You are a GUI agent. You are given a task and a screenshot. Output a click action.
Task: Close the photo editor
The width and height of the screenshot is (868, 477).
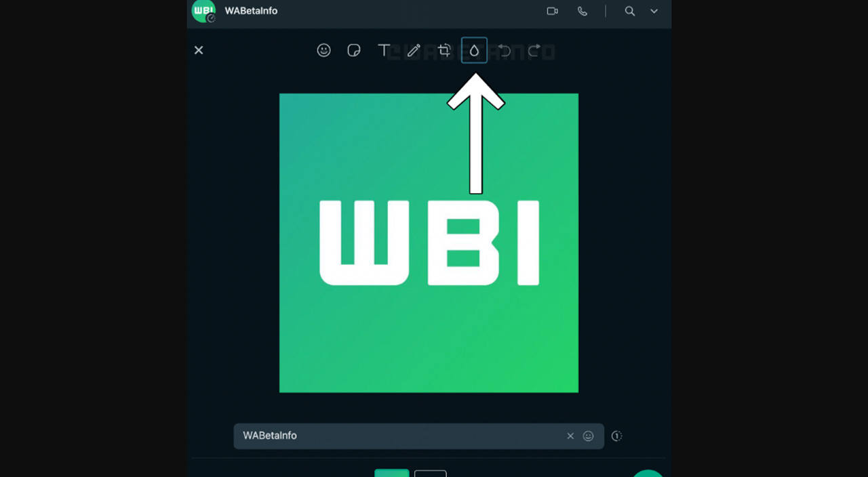tap(198, 49)
